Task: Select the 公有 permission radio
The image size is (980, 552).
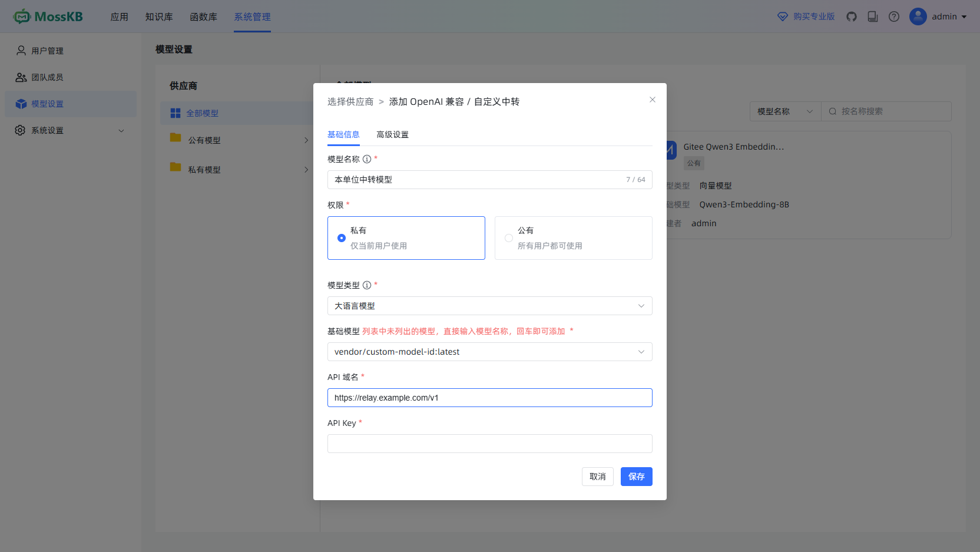Action: [509, 238]
